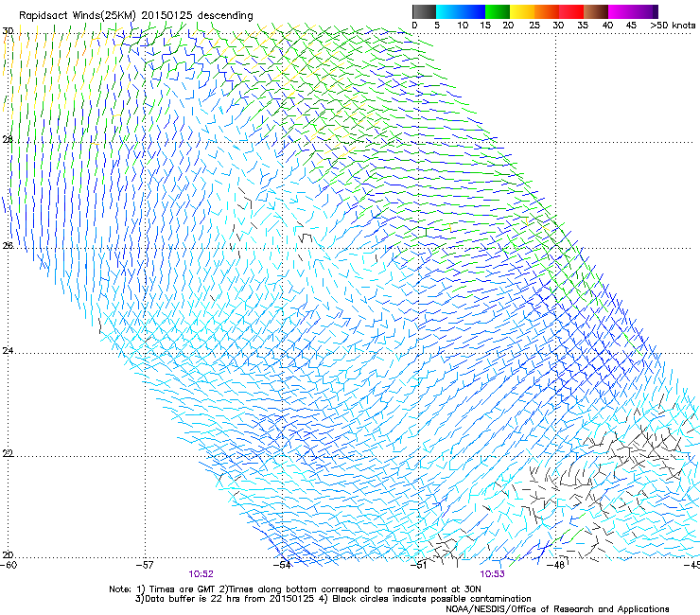Image resolution: width=700 pixels, height=615 pixels.
Task: Click the legend scale number 5
Action: click(437, 26)
